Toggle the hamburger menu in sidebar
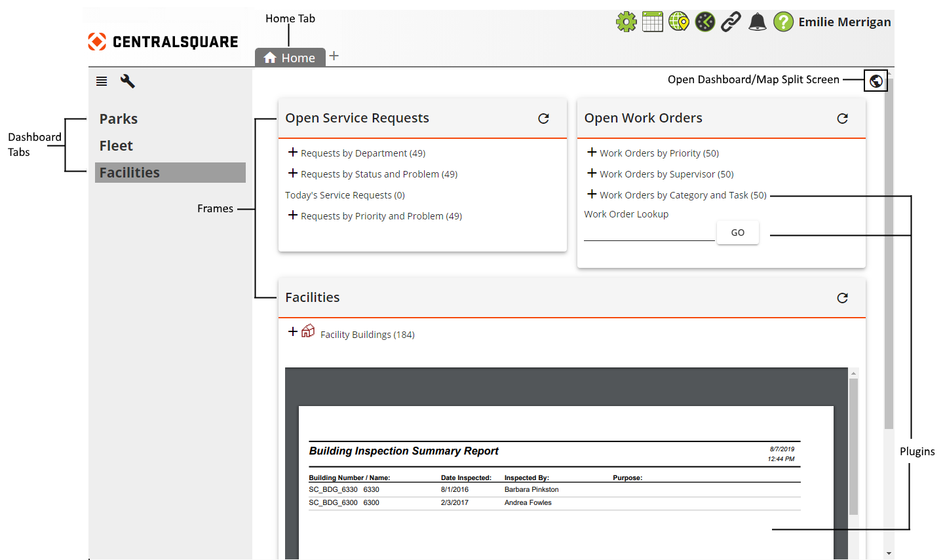This screenshot has height=560, width=945. tap(102, 81)
